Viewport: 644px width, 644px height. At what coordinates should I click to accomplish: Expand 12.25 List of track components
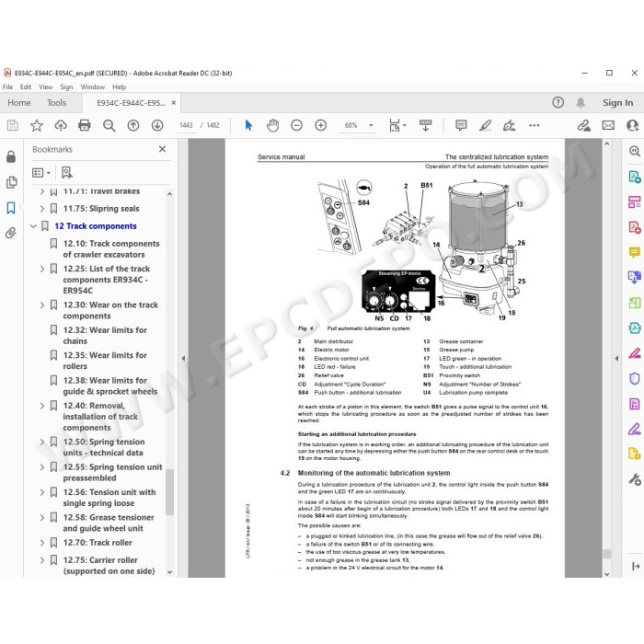click(x=42, y=269)
